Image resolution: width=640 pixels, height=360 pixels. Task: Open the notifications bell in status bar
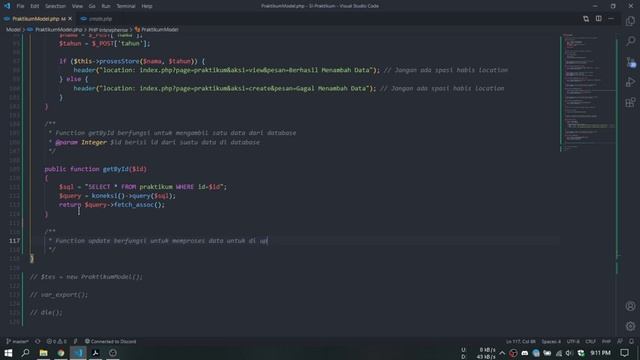coord(631,341)
